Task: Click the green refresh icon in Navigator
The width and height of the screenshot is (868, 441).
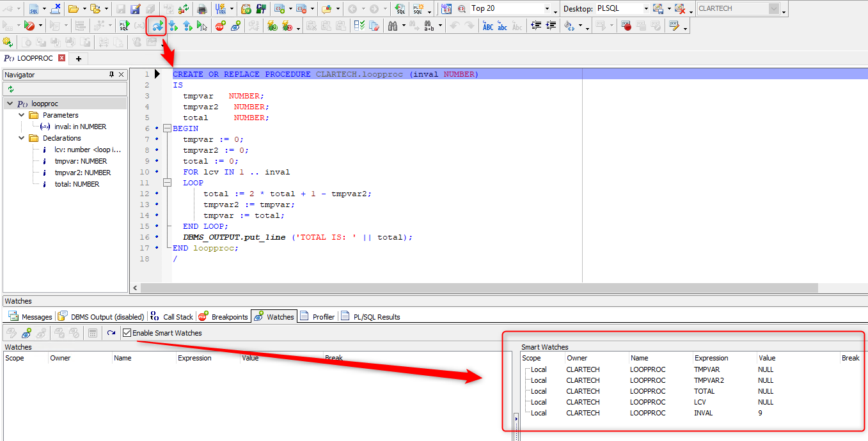Action: 11,89
